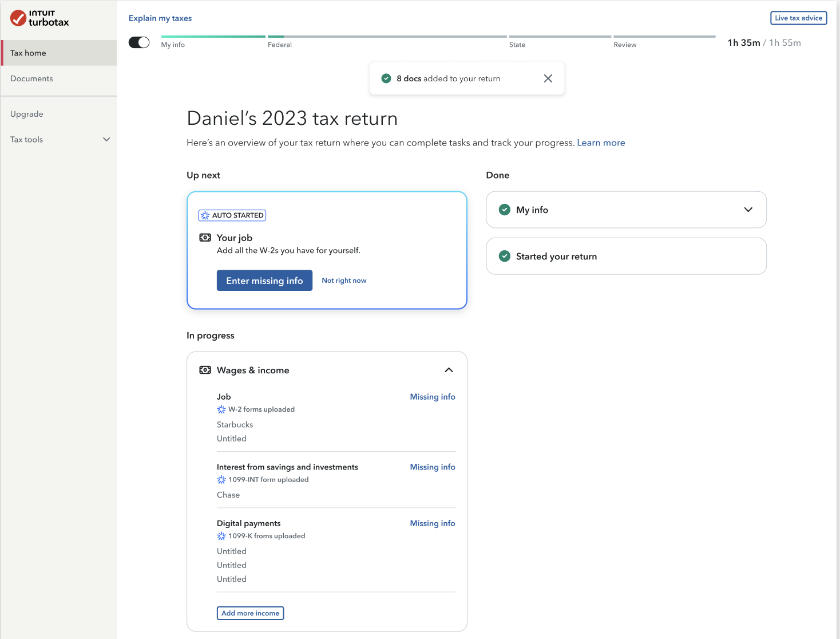Click green check next to Started your return
The height and width of the screenshot is (639, 840).
pyautogui.click(x=504, y=256)
